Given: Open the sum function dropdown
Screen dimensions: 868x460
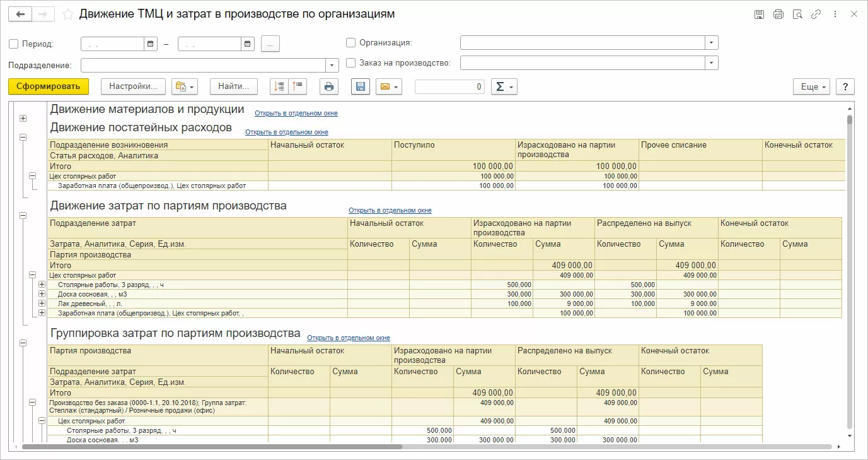Looking at the screenshot, I should point(504,86).
